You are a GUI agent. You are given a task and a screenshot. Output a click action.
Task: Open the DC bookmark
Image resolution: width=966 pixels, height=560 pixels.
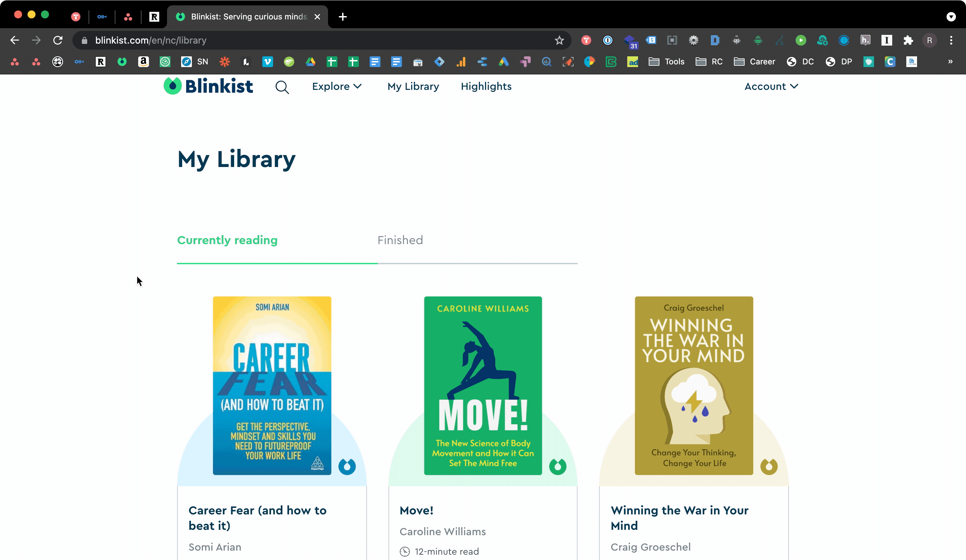tap(800, 62)
